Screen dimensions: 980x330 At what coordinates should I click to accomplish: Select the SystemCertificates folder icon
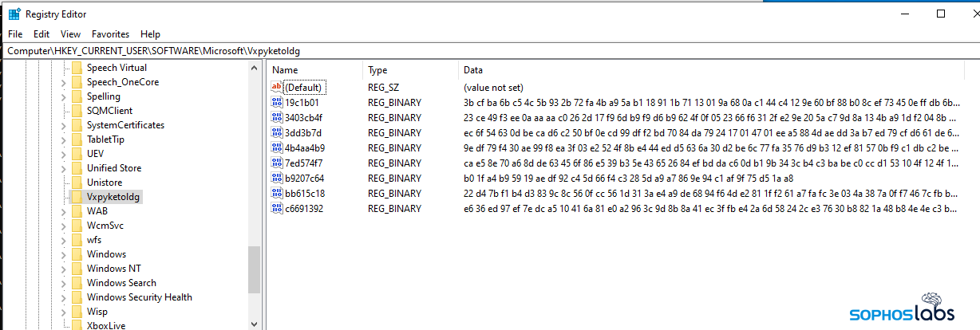(x=77, y=125)
